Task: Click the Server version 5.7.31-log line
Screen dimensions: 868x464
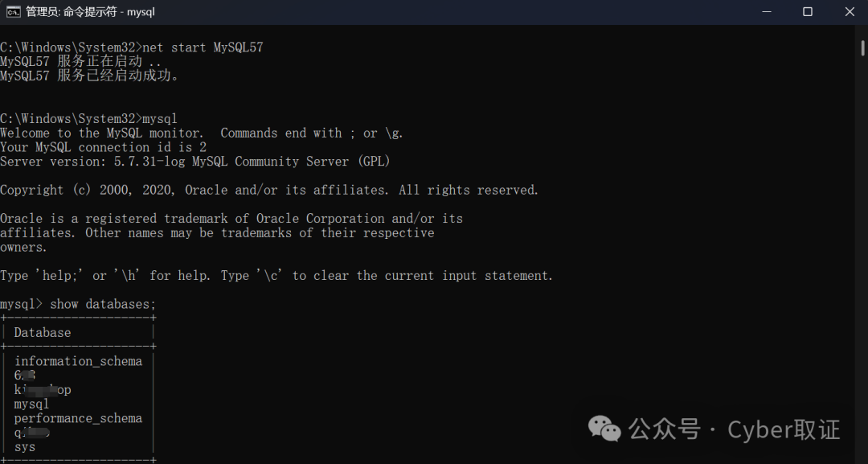Action: [194, 162]
